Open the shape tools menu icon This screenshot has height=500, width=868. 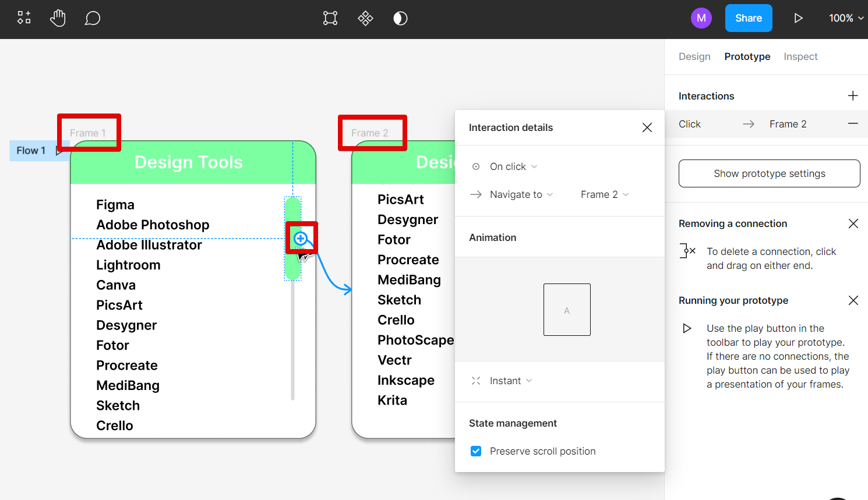pyautogui.click(x=24, y=18)
